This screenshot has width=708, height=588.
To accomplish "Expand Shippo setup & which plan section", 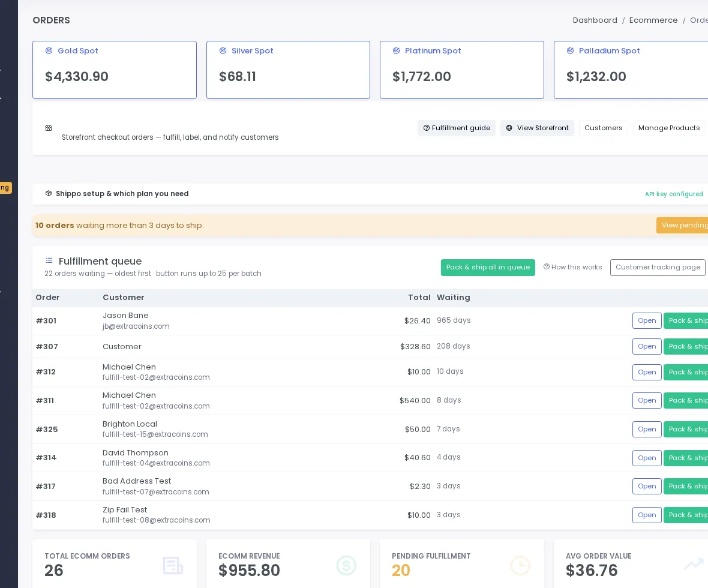I will 122,194.
